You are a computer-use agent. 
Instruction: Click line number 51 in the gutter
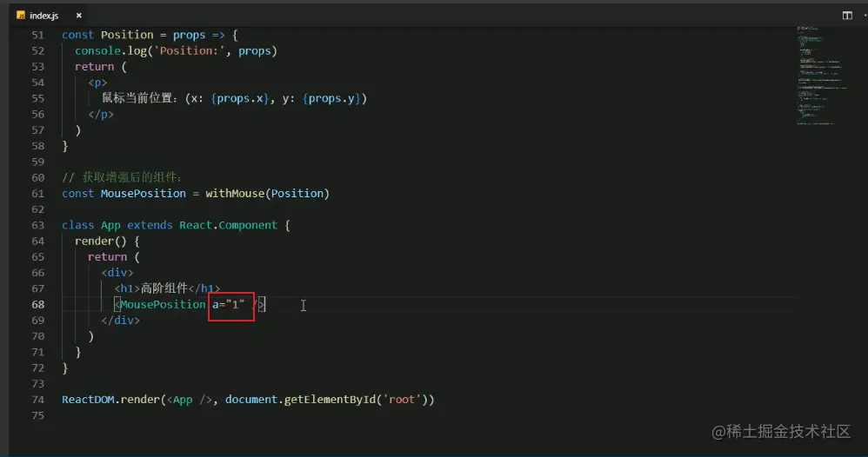pyautogui.click(x=37, y=35)
